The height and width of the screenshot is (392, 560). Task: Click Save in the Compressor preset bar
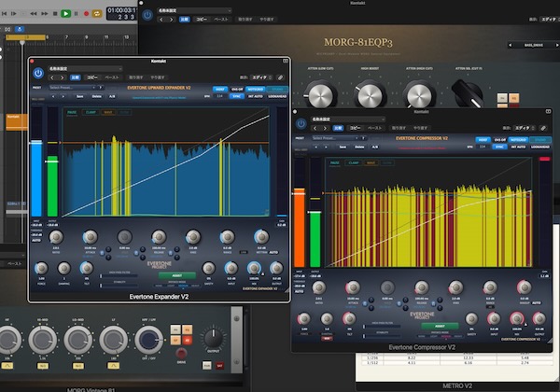coord(343,147)
